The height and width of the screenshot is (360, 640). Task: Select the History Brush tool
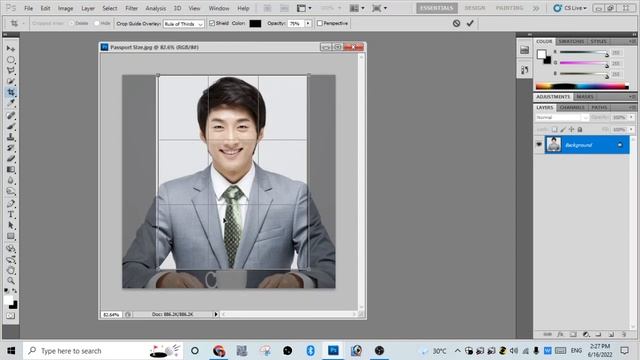click(11, 148)
